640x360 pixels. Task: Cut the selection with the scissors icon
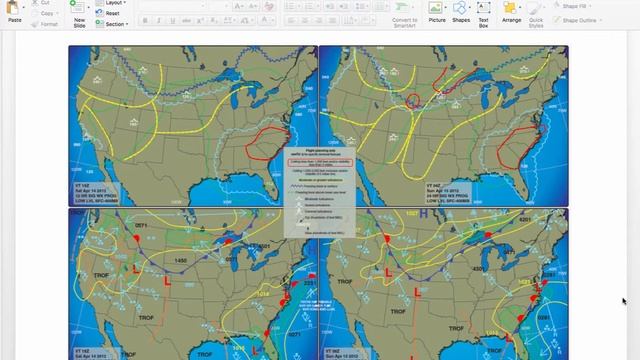36,2
